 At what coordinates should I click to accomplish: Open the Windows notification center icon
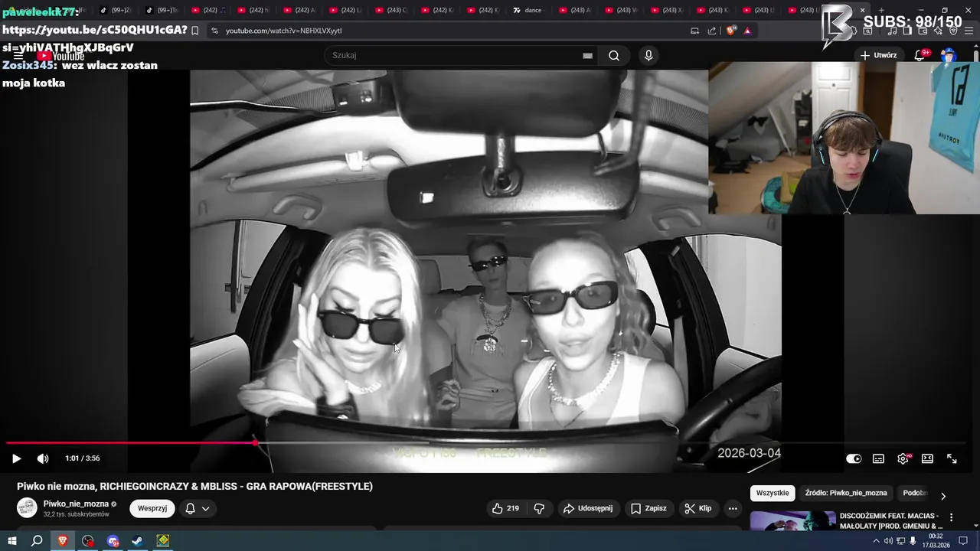[965, 541]
